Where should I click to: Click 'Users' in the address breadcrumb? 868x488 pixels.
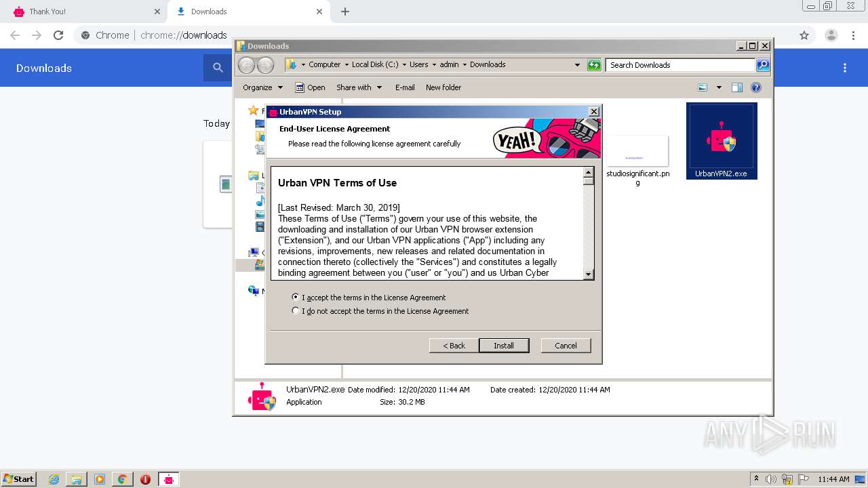(418, 64)
